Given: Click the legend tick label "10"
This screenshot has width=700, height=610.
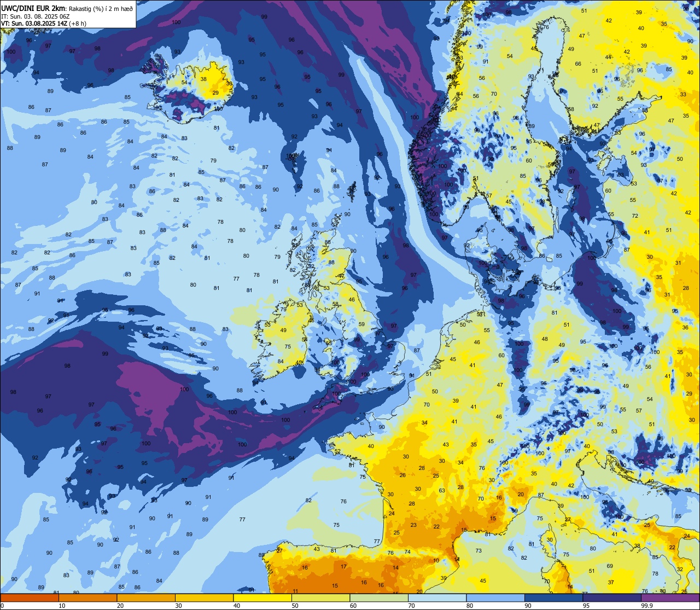Looking at the screenshot, I should (62, 606).
